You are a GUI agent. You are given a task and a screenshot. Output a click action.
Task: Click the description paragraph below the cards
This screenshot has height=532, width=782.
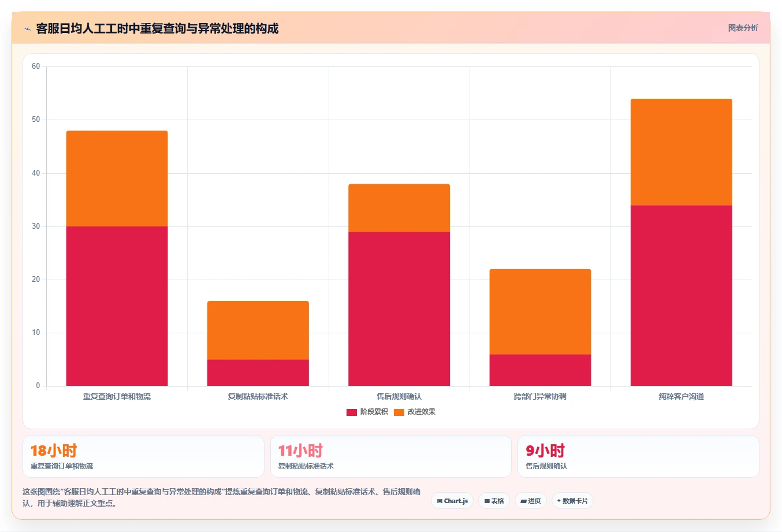[222, 497]
